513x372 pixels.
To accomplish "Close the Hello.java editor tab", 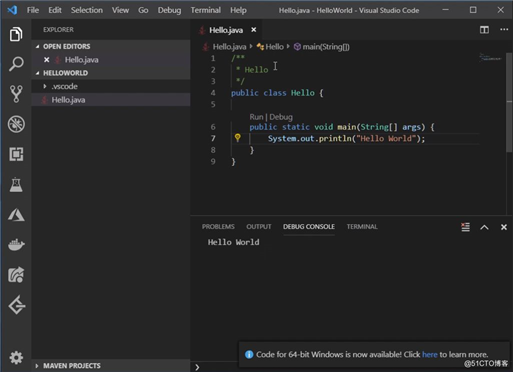I will pos(254,30).
